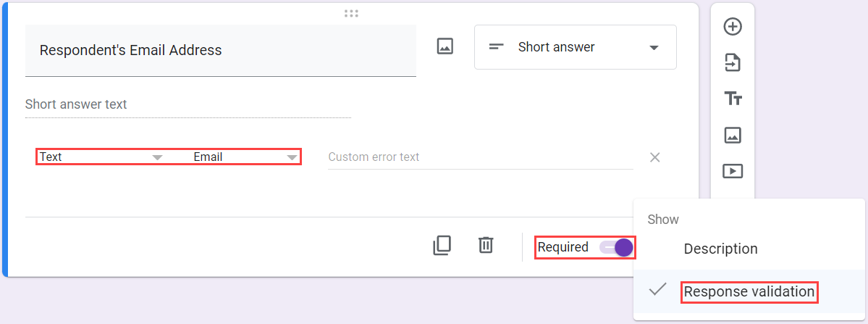The image size is (868, 324).
Task: Click the Short answer text placeholder
Action: pyautogui.click(x=77, y=104)
